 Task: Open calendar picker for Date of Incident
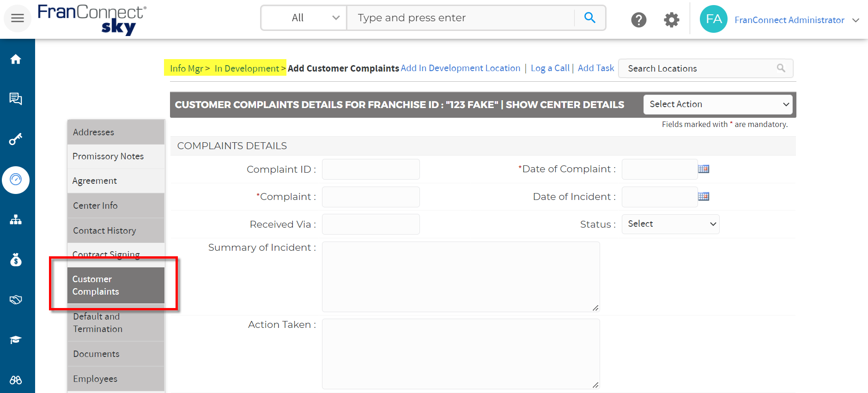point(703,196)
